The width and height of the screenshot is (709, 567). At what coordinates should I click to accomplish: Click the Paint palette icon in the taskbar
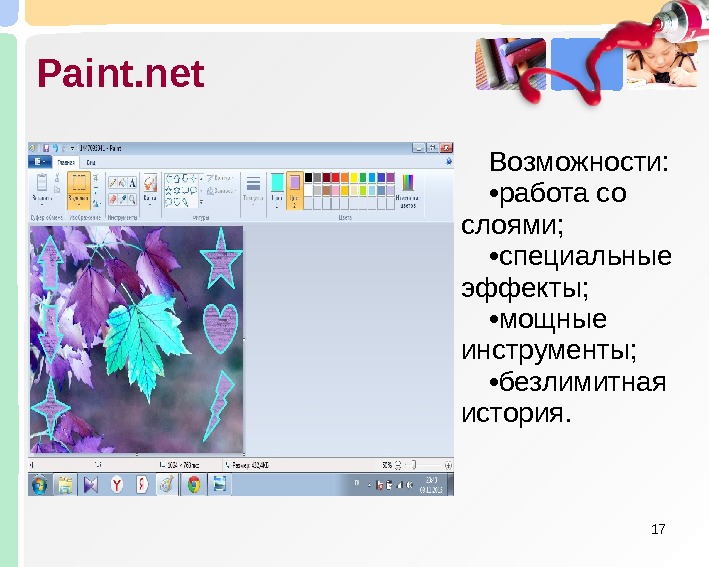[167, 485]
